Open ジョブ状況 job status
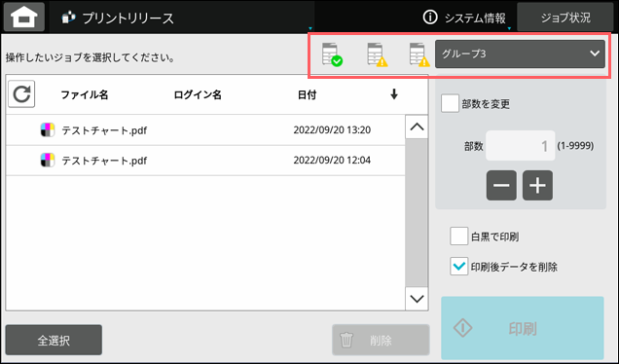This screenshot has height=364, width=619. tap(565, 18)
